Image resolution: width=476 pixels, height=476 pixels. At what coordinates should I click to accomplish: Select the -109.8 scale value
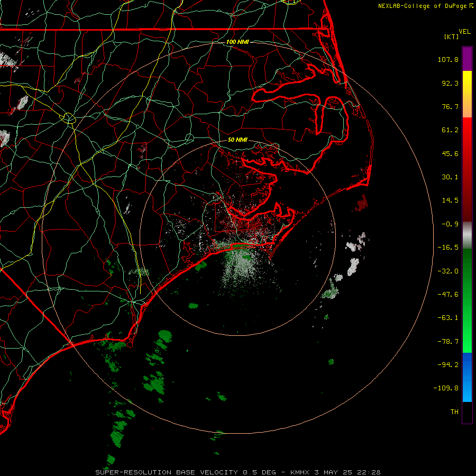tap(446, 388)
